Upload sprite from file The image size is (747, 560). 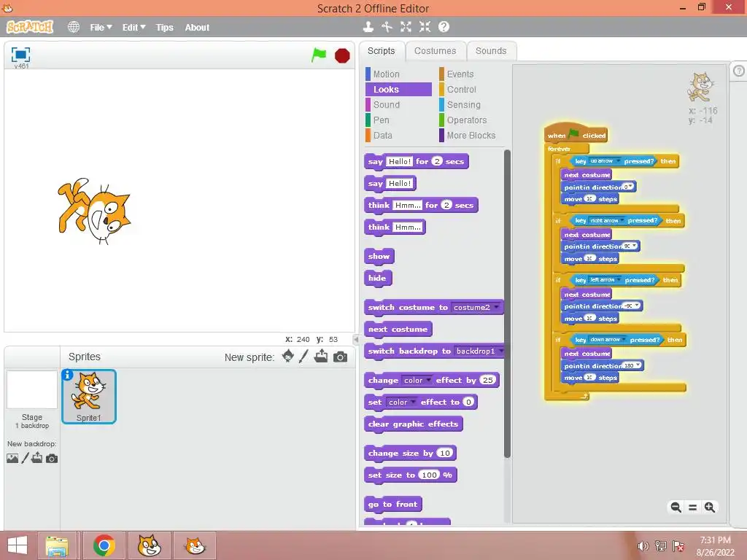(x=321, y=356)
